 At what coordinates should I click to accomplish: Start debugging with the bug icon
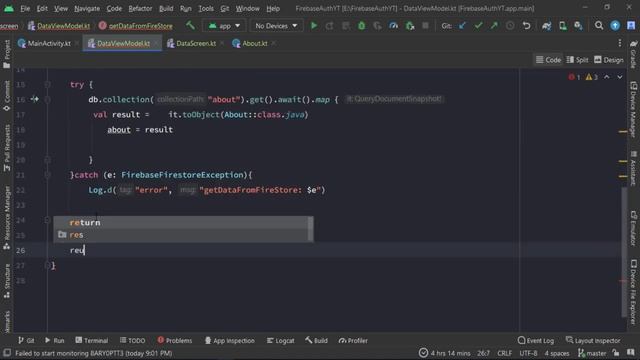click(x=362, y=26)
